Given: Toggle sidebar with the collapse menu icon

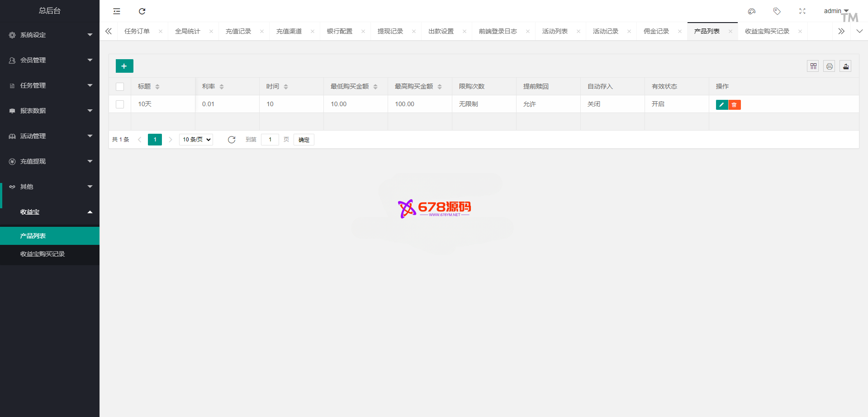Looking at the screenshot, I should coord(117,11).
